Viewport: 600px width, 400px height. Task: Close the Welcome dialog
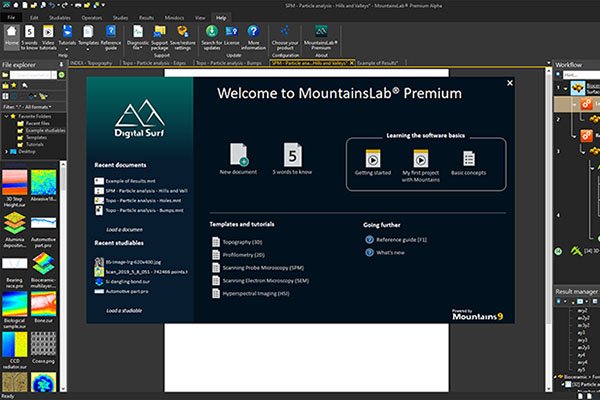(x=510, y=83)
